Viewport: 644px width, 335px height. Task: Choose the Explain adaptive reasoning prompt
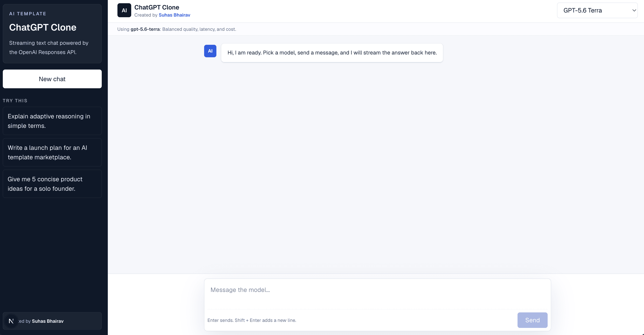point(52,121)
